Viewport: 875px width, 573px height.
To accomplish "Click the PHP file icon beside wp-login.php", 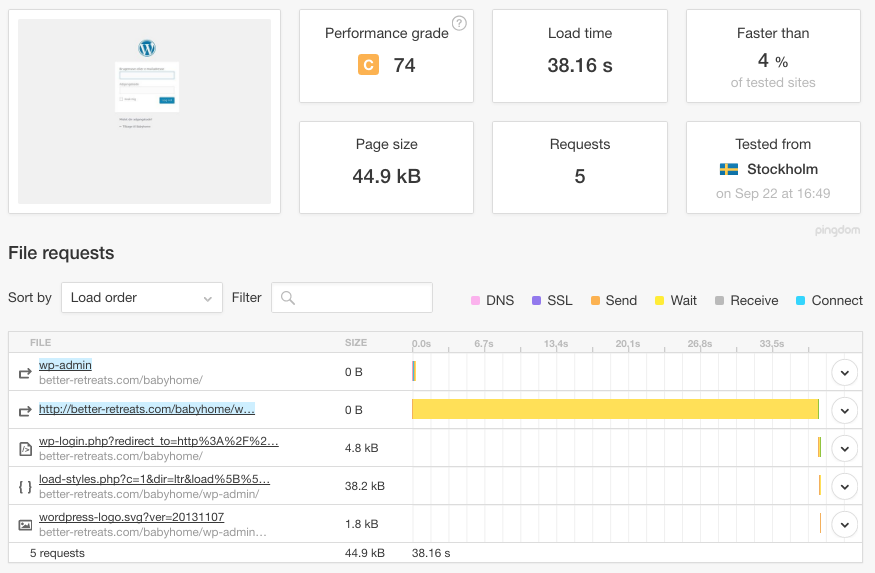I will click(25, 449).
